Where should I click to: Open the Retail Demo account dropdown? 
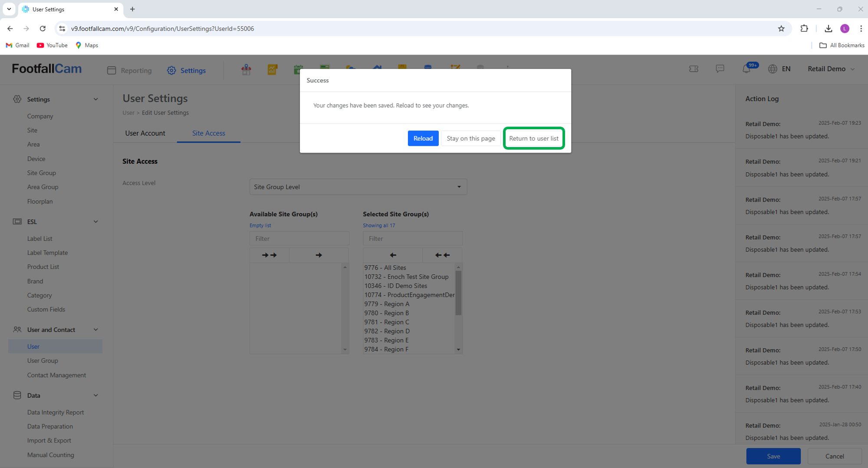831,69
